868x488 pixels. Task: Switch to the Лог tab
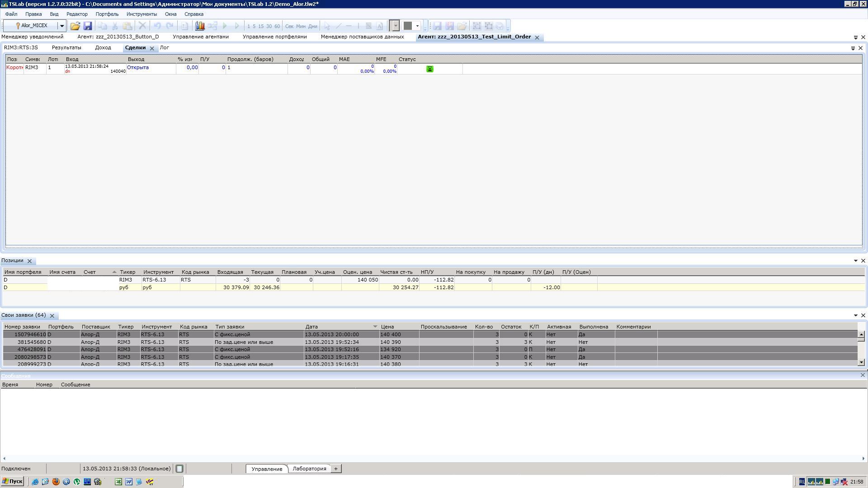(x=165, y=47)
